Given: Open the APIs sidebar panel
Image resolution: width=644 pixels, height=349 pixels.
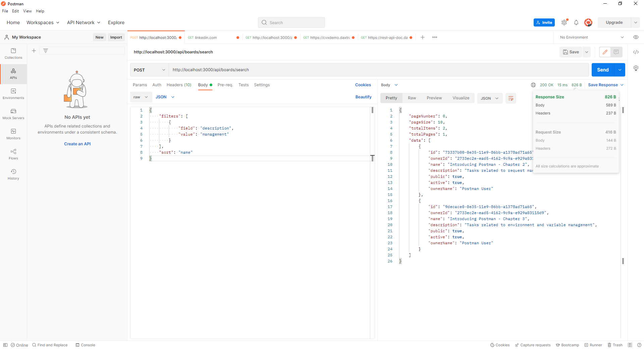Looking at the screenshot, I should pos(13,74).
